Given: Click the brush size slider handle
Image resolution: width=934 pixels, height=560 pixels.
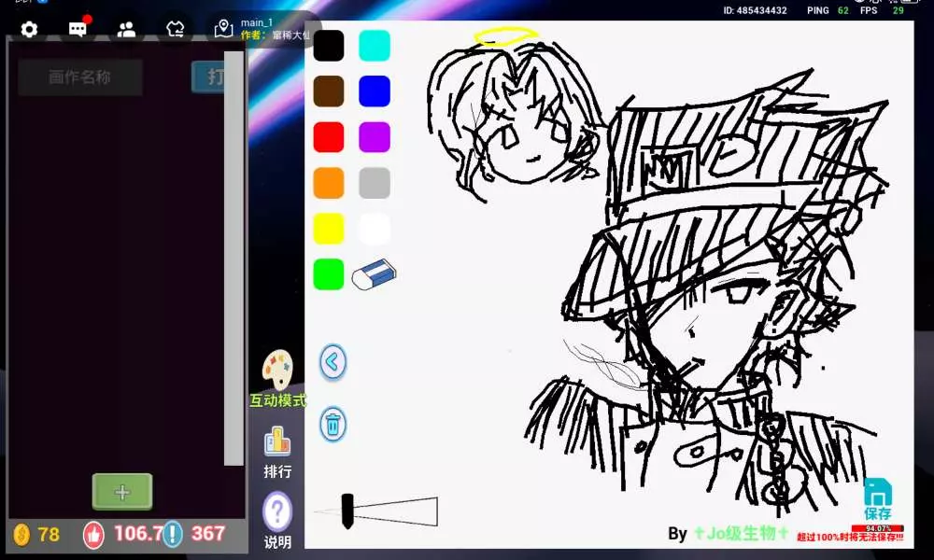Looking at the screenshot, I should coord(347,511).
